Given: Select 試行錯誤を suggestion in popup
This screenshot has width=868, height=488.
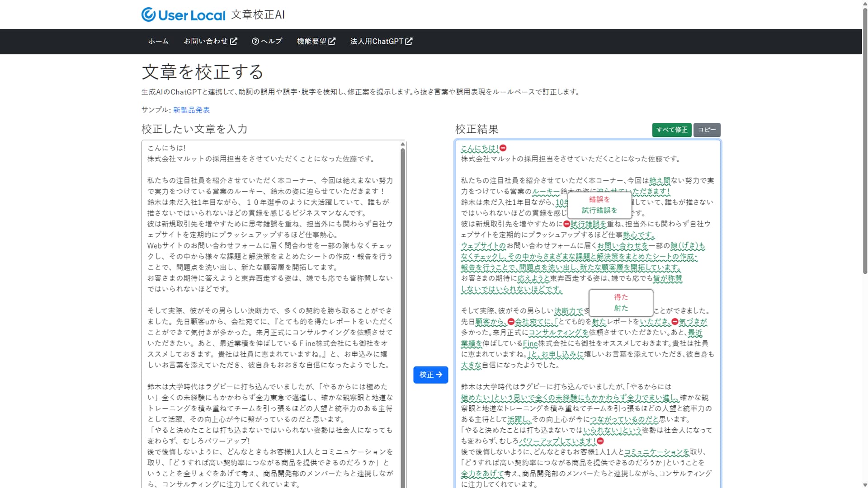Looking at the screenshot, I should (x=599, y=210).
